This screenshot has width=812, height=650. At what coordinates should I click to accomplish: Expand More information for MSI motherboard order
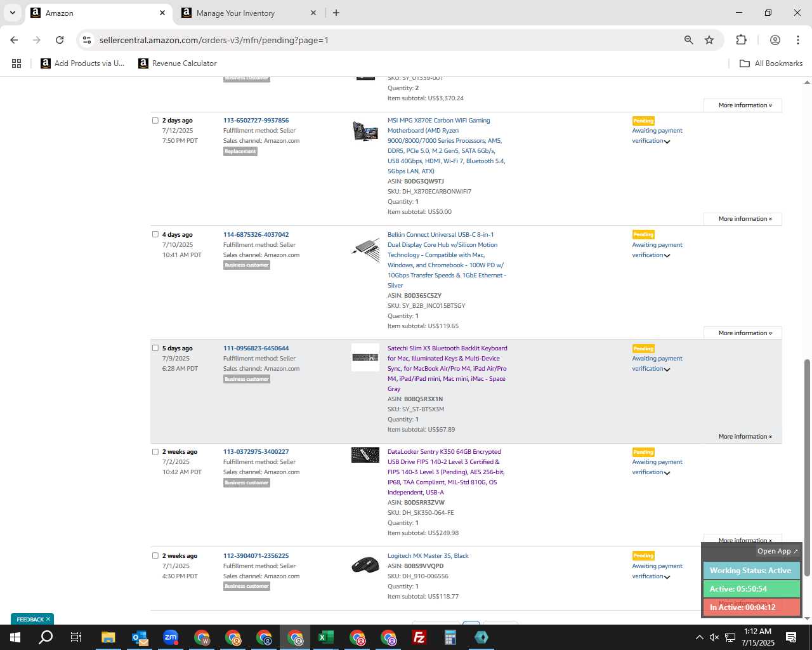coord(743,219)
